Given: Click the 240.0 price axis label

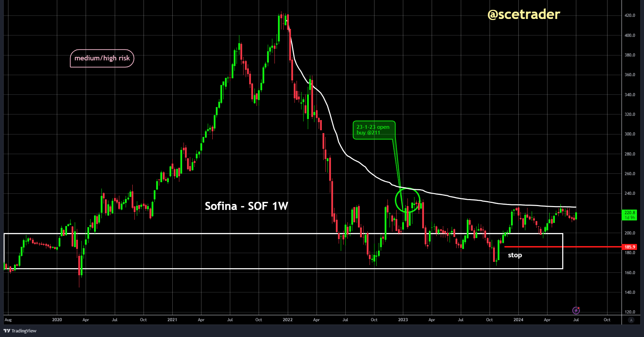Looking at the screenshot, I should point(630,193).
